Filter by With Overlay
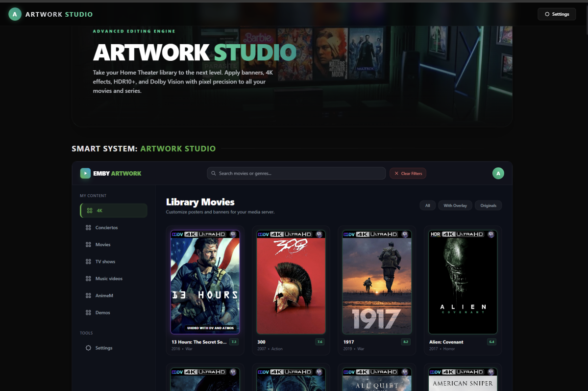588x391 pixels. click(x=455, y=206)
